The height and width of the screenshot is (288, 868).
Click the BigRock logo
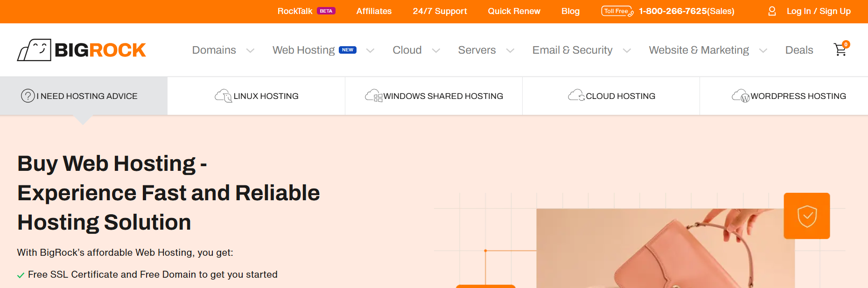point(81,50)
